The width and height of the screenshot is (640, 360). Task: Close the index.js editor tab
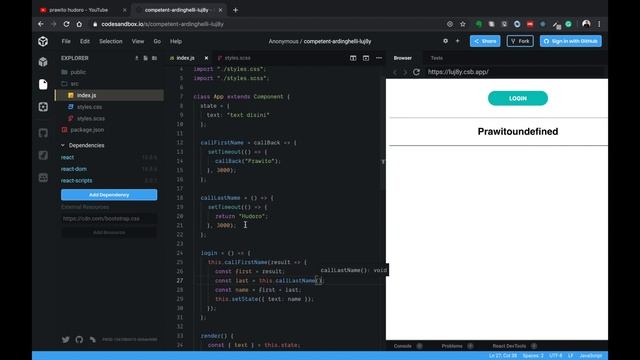[x=206, y=58]
